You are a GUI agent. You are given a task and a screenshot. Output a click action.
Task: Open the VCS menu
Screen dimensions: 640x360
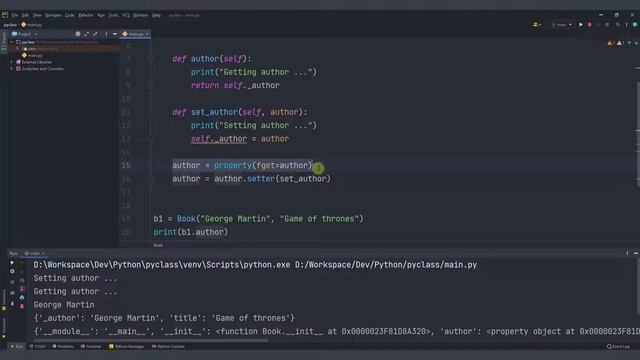tap(126, 15)
